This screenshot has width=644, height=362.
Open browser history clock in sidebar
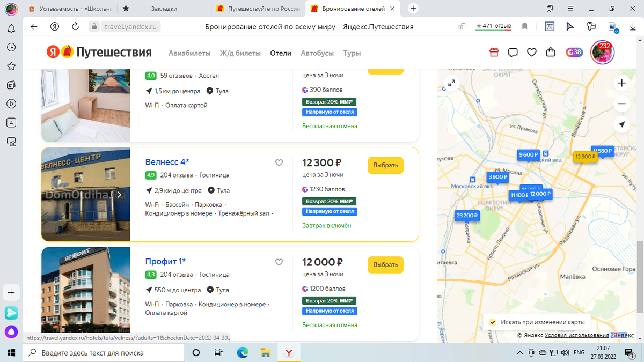click(x=11, y=47)
